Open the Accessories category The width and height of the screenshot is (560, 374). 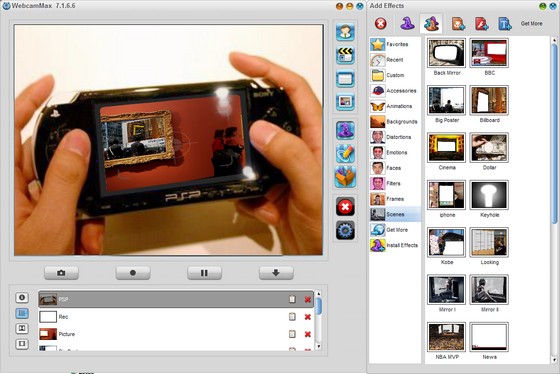[x=395, y=91]
